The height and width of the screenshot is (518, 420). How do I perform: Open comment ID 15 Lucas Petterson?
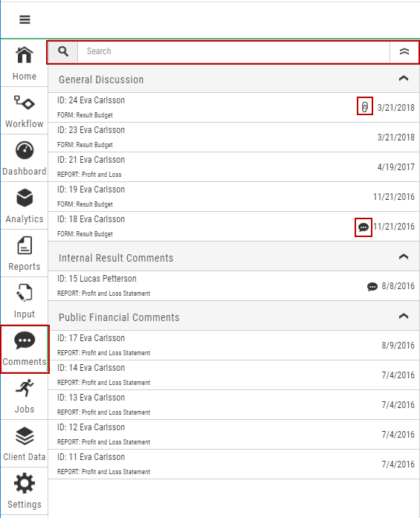pos(233,286)
